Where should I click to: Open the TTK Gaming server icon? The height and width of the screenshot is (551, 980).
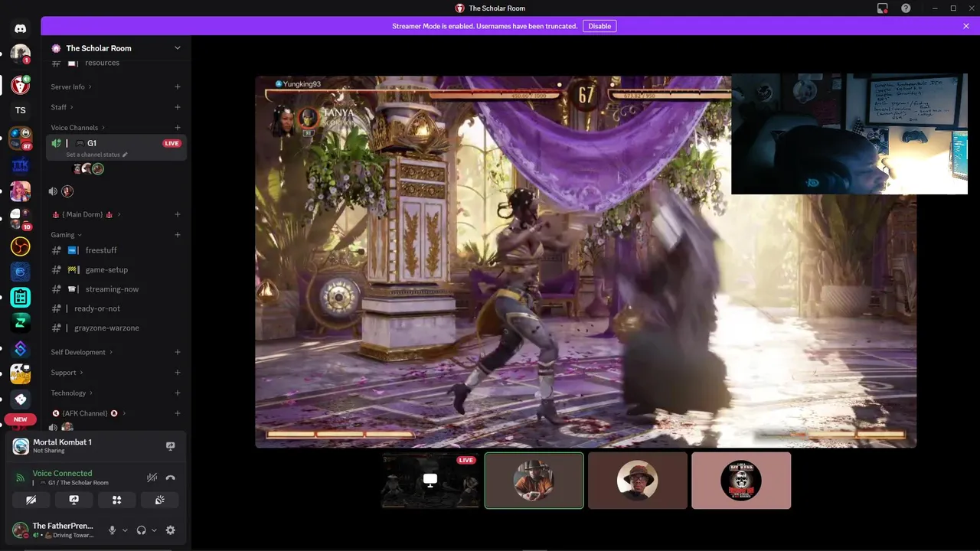21,165
